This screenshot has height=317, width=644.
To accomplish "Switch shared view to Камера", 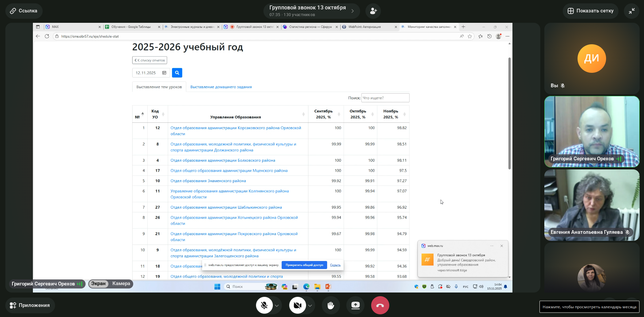I will 121,284.
